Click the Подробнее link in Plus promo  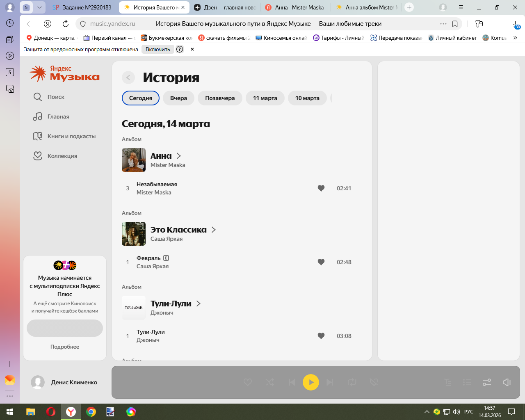click(65, 347)
